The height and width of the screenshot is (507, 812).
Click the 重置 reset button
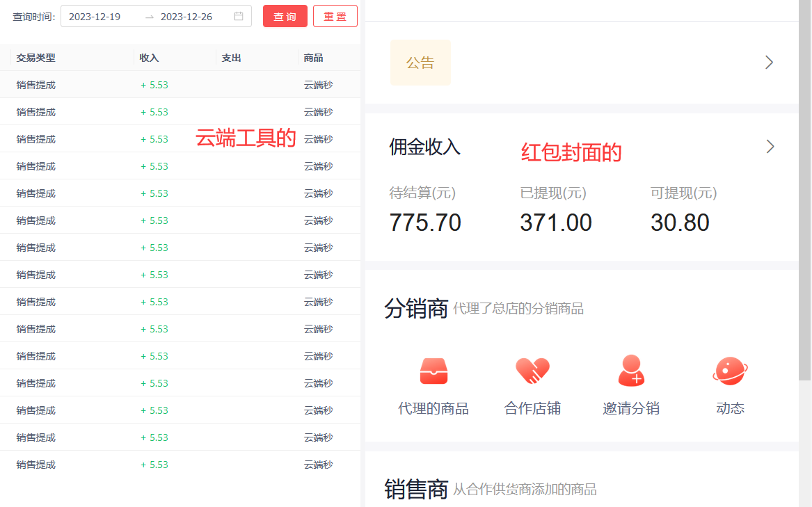(335, 17)
